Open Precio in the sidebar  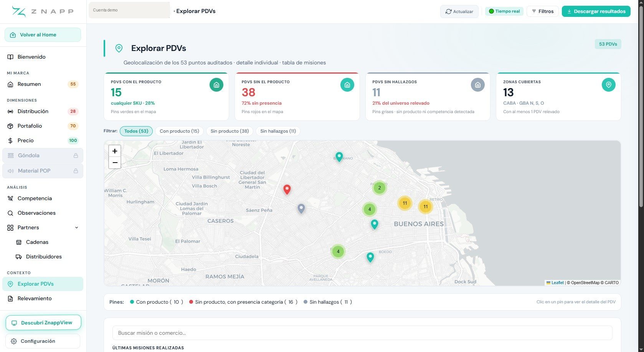[x=43, y=140]
